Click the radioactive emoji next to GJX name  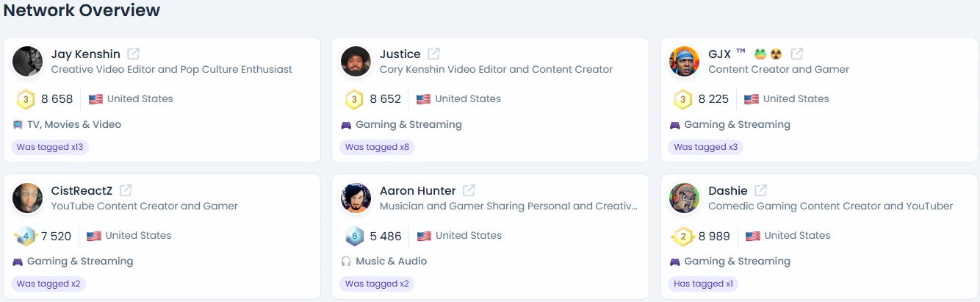(x=776, y=54)
